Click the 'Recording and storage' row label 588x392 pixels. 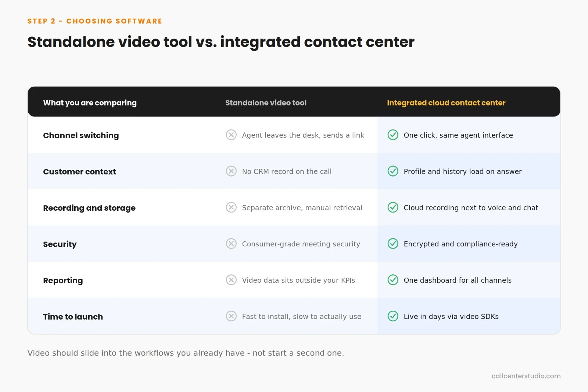pyautogui.click(x=89, y=208)
